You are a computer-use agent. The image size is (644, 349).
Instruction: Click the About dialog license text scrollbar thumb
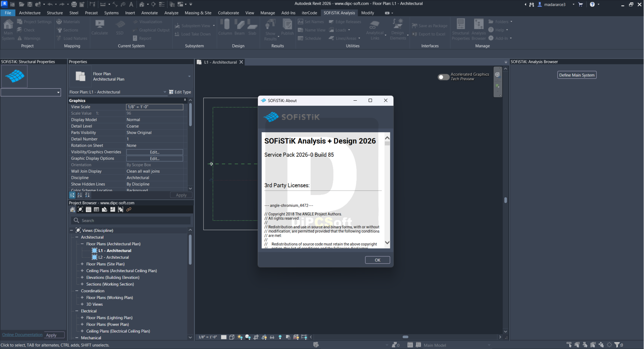(x=387, y=143)
